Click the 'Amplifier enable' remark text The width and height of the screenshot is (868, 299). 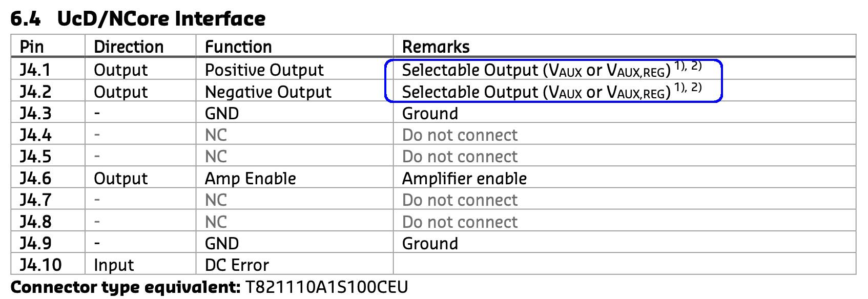pos(465,178)
